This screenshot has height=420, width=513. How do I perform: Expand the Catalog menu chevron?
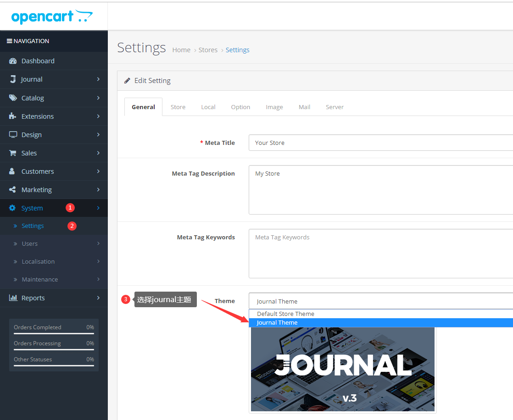(98, 98)
